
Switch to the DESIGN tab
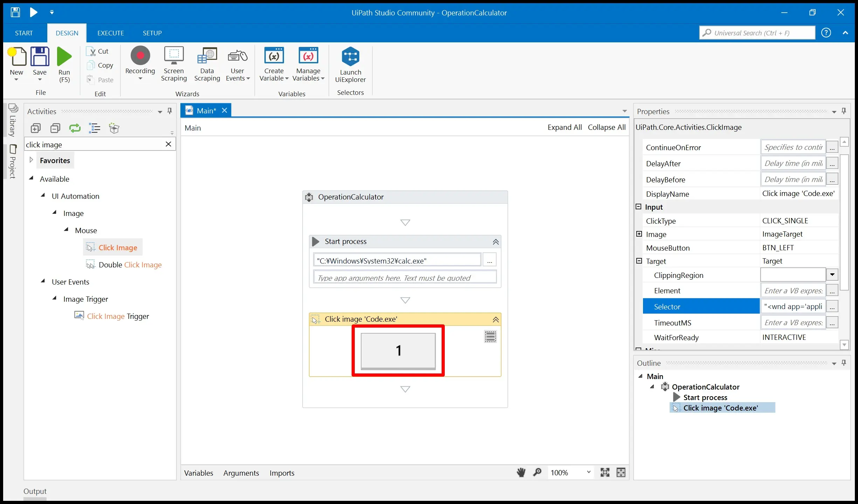click(x=67, y=33)
